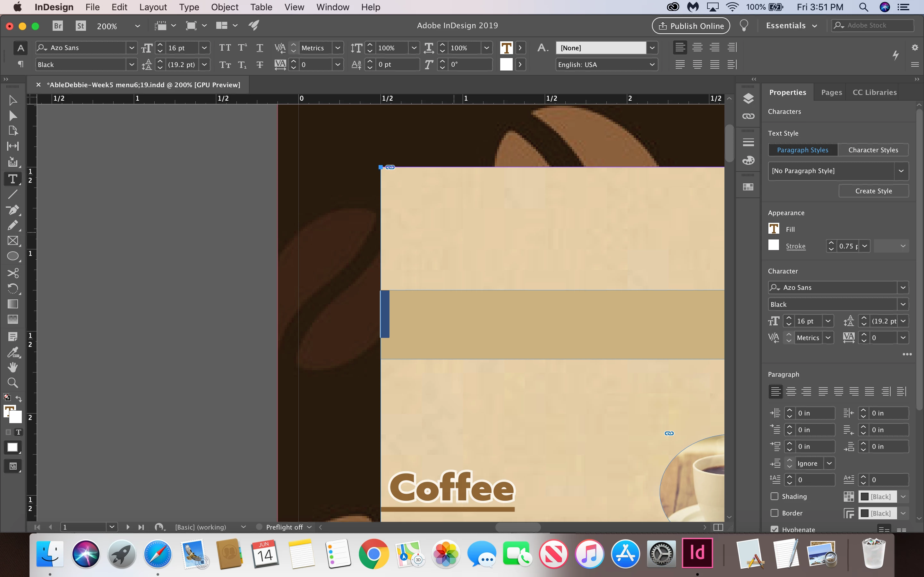Select the Line tool
The height and width of the screenshot is (577, 924).
(x=13, y=194)
